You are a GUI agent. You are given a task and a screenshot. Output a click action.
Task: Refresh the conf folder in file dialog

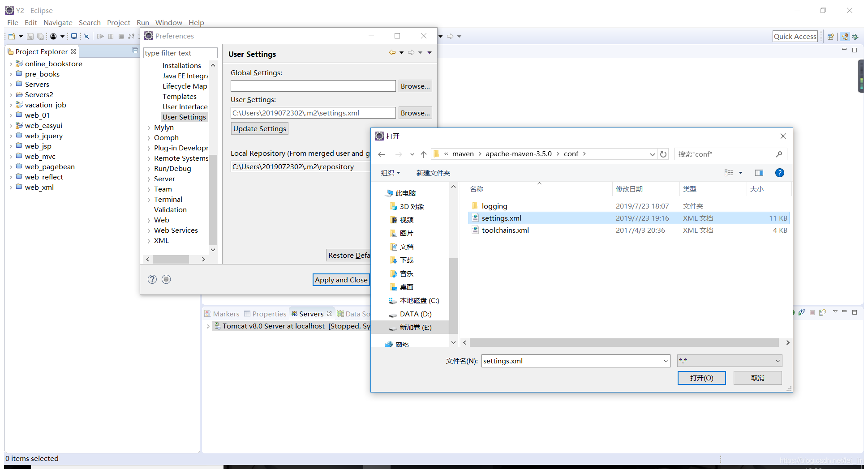(x=663, y=154)
